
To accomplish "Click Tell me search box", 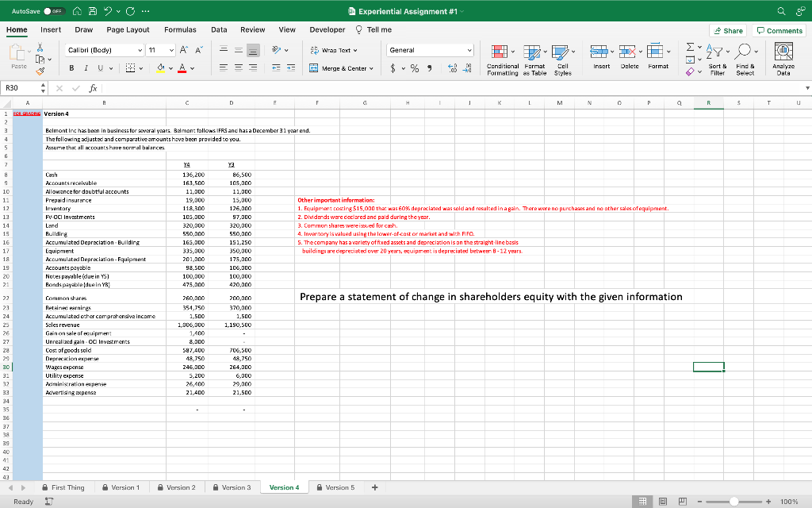I will (373, 30).
